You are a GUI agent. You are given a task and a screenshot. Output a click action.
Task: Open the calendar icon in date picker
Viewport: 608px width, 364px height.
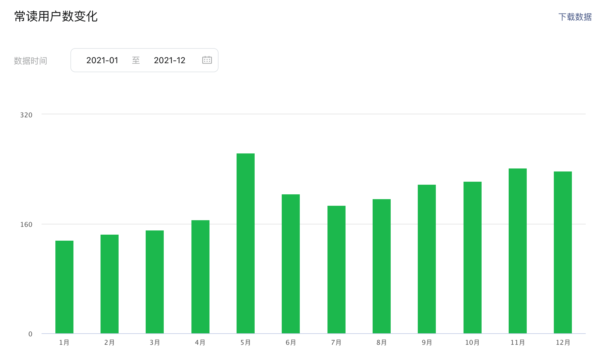[x=207, y=60]
